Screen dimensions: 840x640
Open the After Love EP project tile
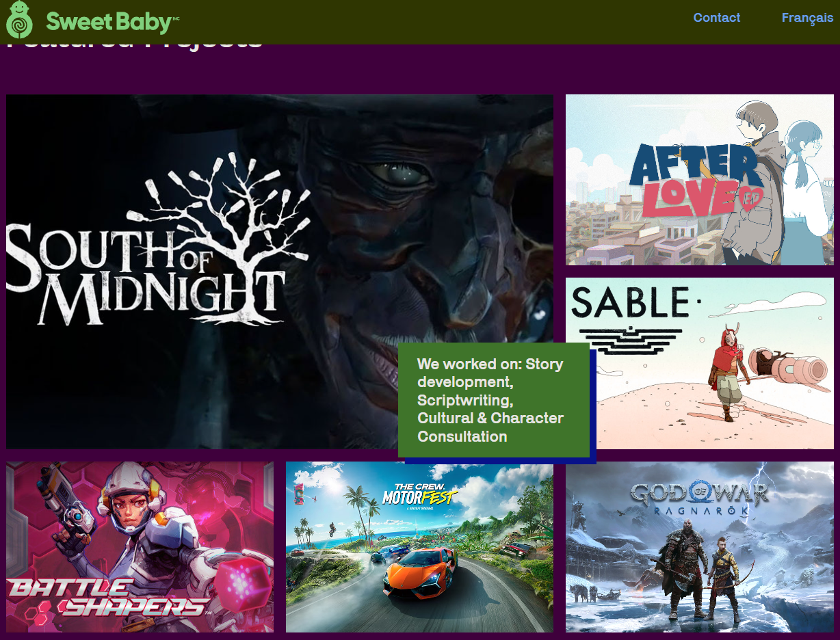pos(700,180)
